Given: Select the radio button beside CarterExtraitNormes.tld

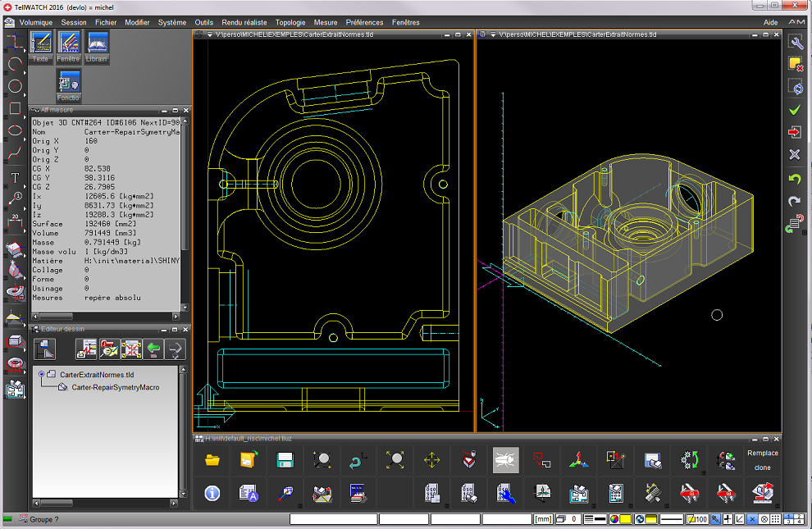Looking at the screenshot, I should (42, 374).
